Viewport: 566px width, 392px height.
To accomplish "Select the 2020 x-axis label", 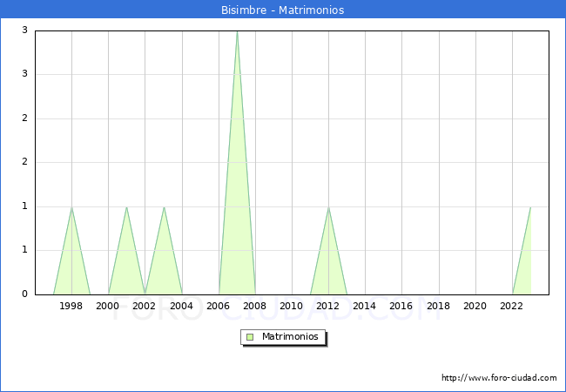I will 475,306.
